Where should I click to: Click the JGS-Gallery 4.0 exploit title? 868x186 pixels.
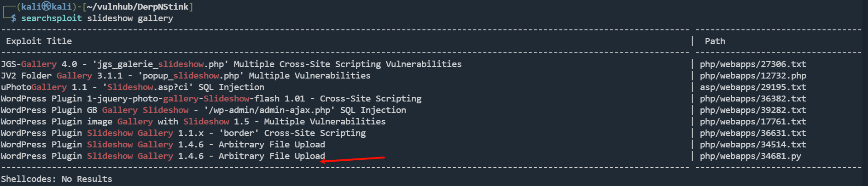click(231, 64)
